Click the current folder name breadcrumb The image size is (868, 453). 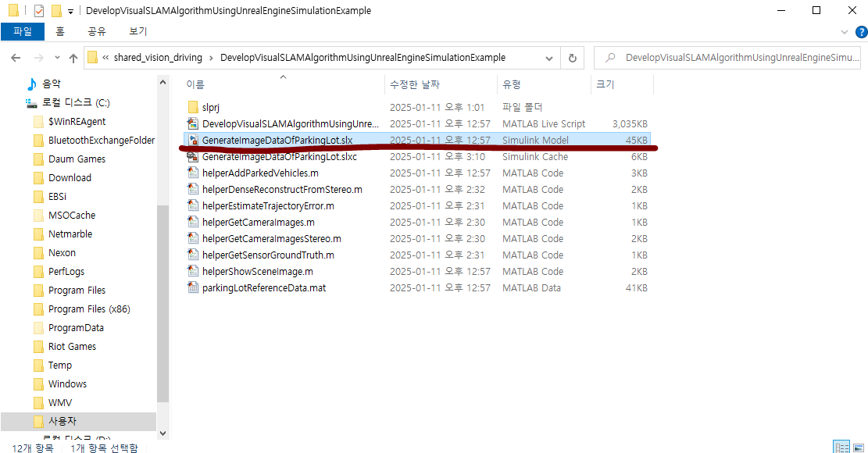pyautogui.click(x=363, y=58)
